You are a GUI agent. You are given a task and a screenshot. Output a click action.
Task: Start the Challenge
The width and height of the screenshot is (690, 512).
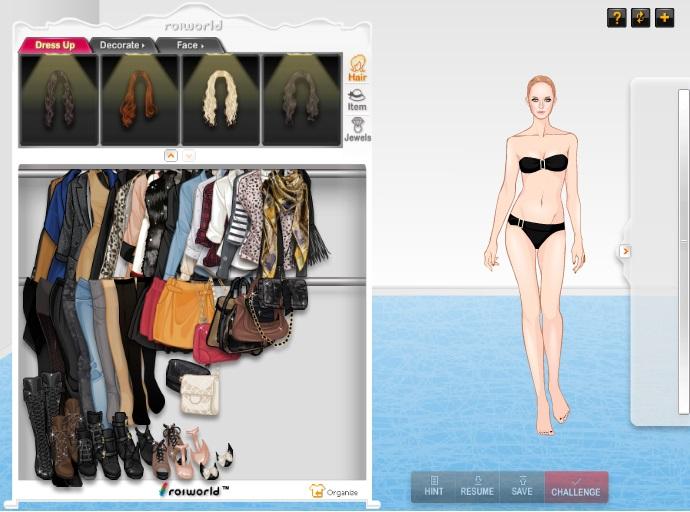576,486
